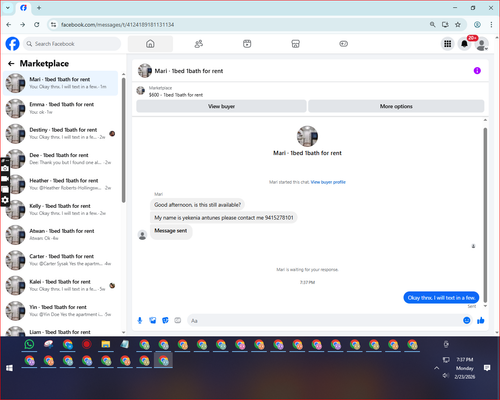Image resolution: width=500 pixels, height=400 pixels.
Task: Click the Search Facebook field
Action: tap(72, 44)
